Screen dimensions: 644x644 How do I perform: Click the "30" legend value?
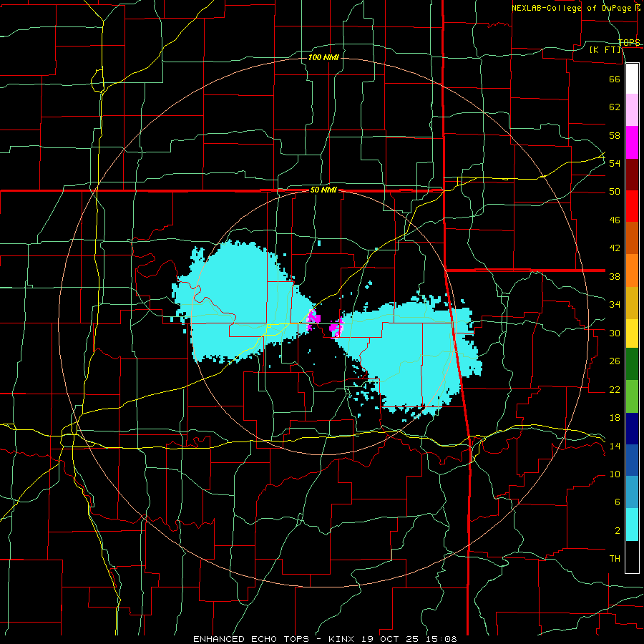pyautogui.click(x=615, y=333)
